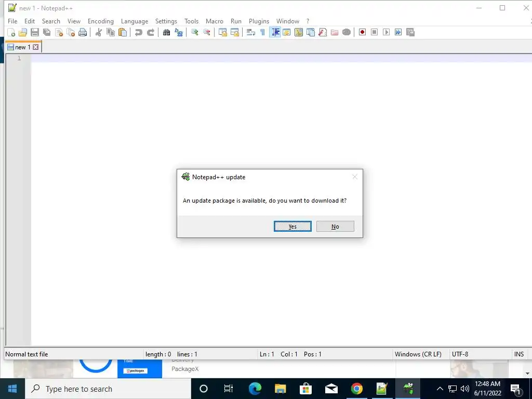Open the View menu
Image resolution: width=532 pixels, height=399 pixels.
tap(74, 21)
